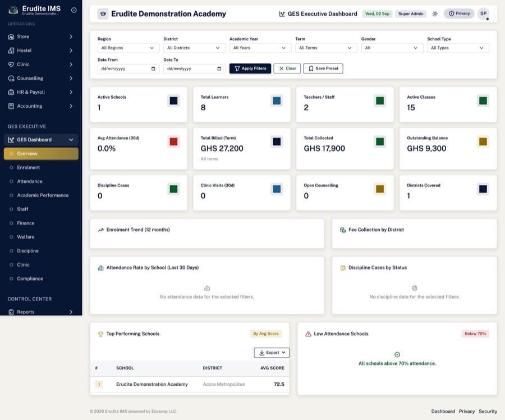
Task: Click the calendar icon in Date From
Action: point(153,69)
